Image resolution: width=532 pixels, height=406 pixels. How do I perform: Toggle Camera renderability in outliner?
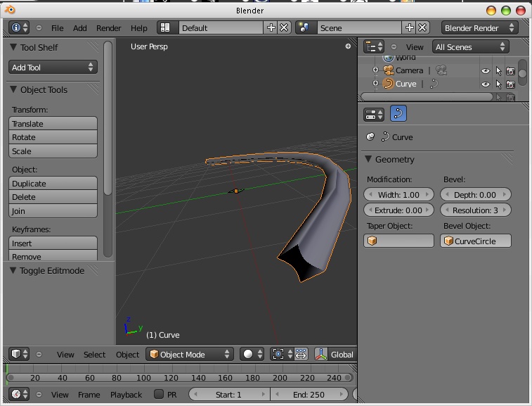coord(510,70)
